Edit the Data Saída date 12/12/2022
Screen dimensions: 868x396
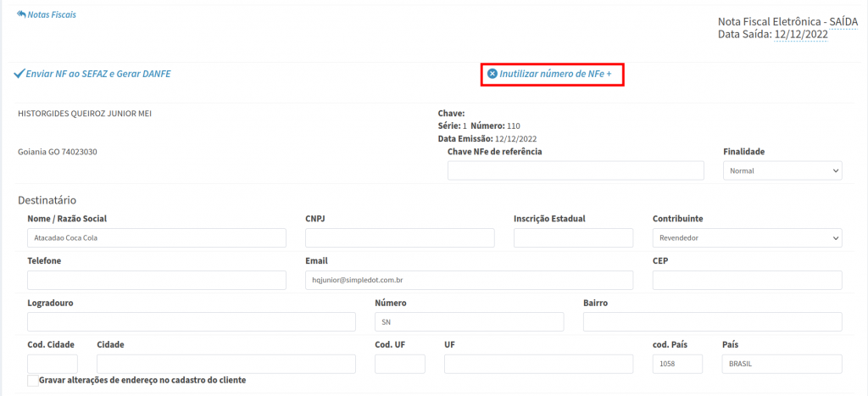(x=801, y=34)
